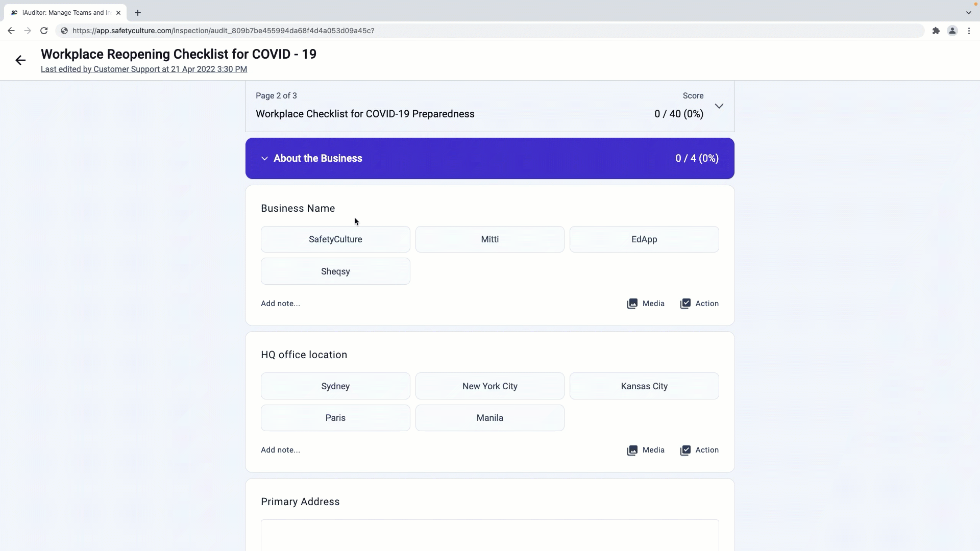
Task: Select EdApp as Business Name
Action: click(x=644, y=239)
